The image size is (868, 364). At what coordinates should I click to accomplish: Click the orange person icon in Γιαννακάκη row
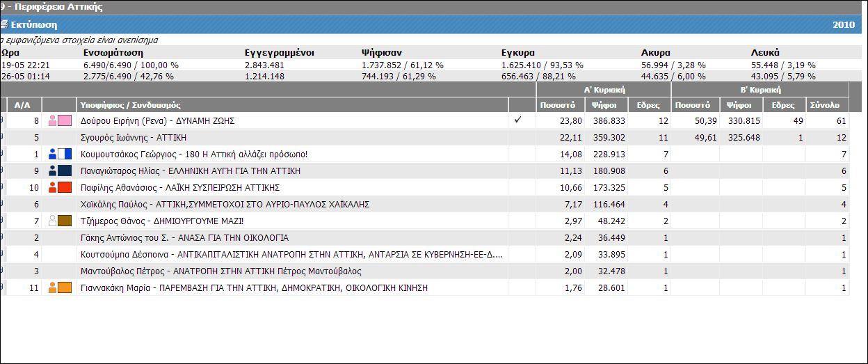pyautogui.click(x=53, y=287)
